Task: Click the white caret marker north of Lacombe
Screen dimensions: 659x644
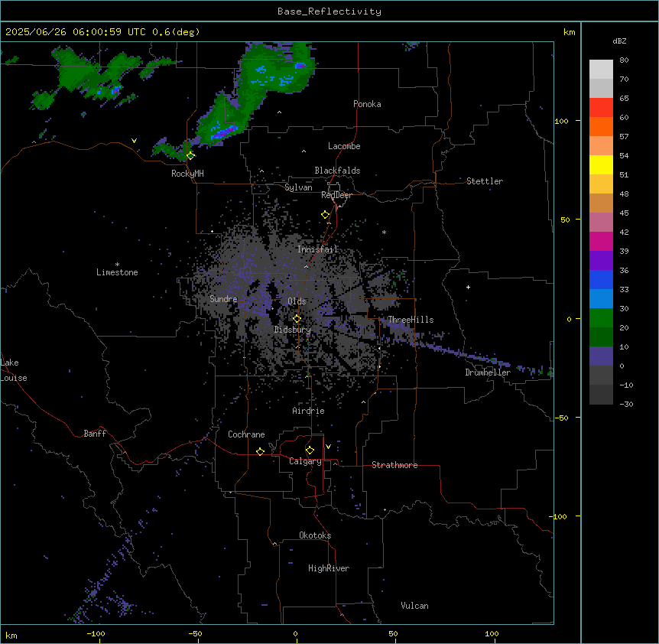Action: (304, 151)
